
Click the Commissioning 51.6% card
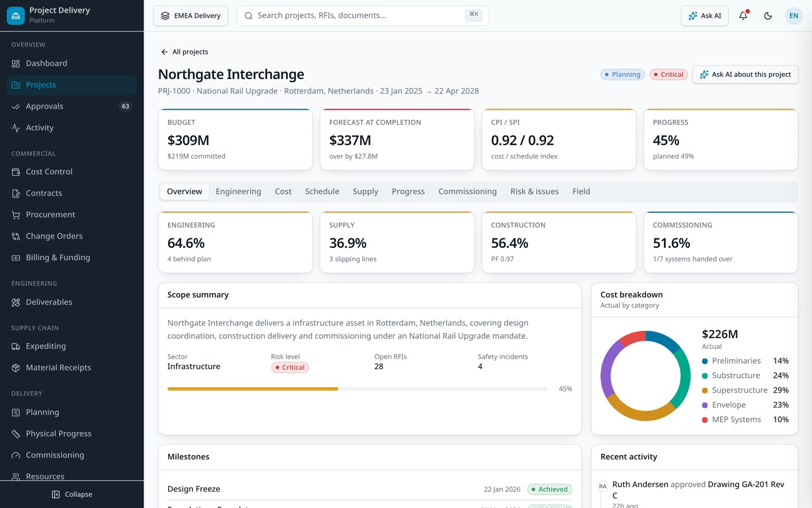coord(721,242)
